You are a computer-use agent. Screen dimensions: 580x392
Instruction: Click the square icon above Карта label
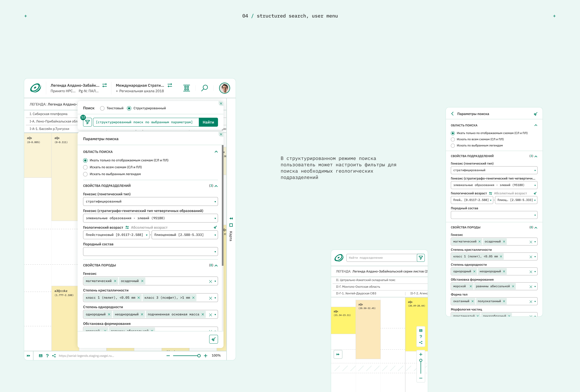click(x=231, y=225)
